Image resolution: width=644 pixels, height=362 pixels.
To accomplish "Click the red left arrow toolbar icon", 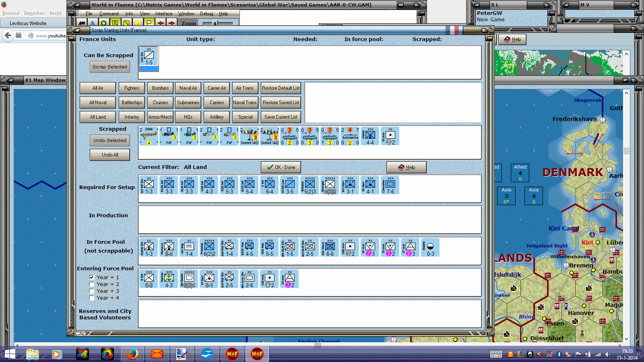I will [x=161, y=23].
